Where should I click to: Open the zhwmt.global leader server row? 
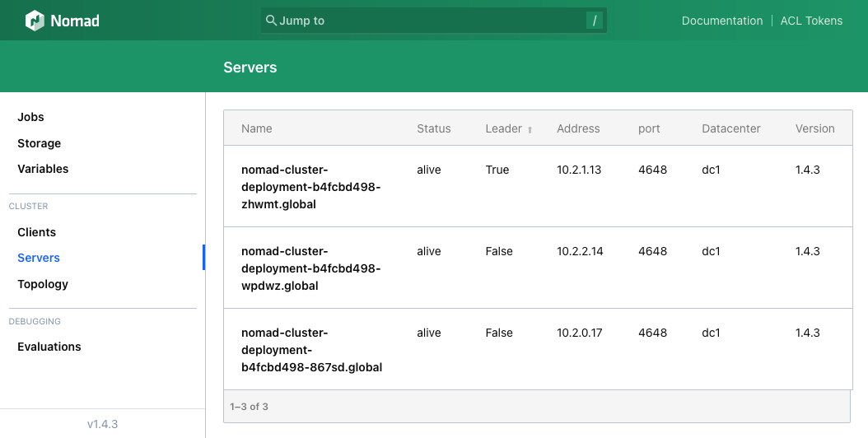[x=310, y=187]
